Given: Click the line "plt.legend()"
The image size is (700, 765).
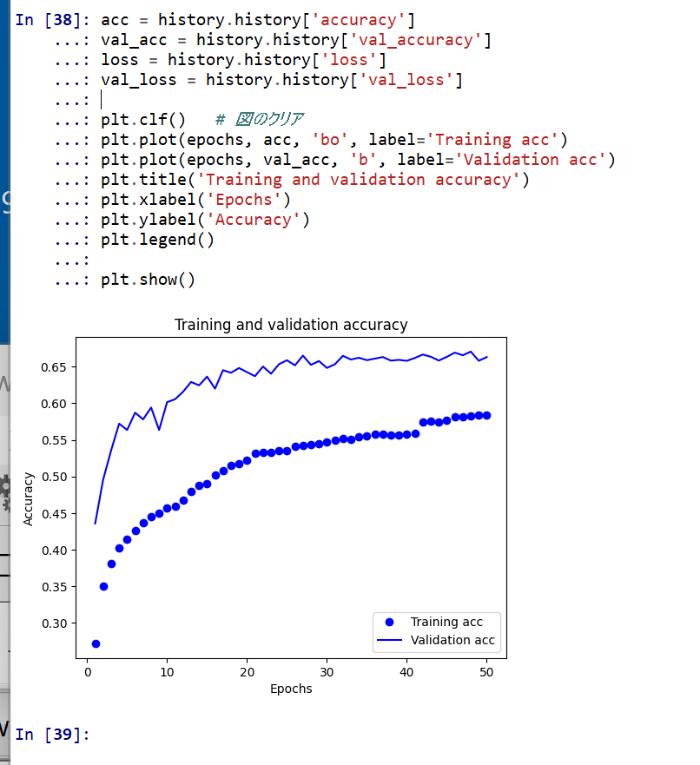Looking at the screenshot, I should (157, 241).
